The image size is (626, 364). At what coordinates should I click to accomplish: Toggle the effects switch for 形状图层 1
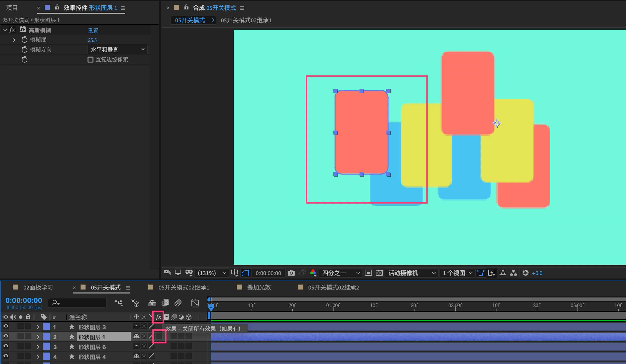[159, 336]
